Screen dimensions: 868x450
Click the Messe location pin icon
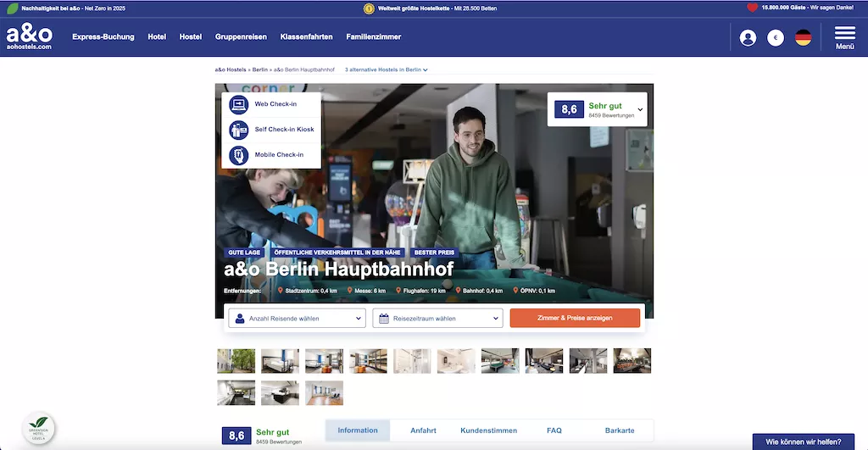point(349,291)
